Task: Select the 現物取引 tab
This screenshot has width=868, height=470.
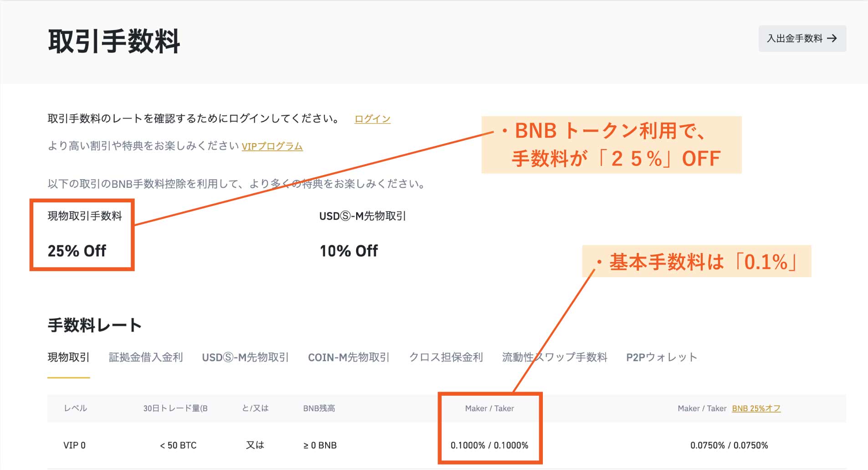Action: (68, 357)
